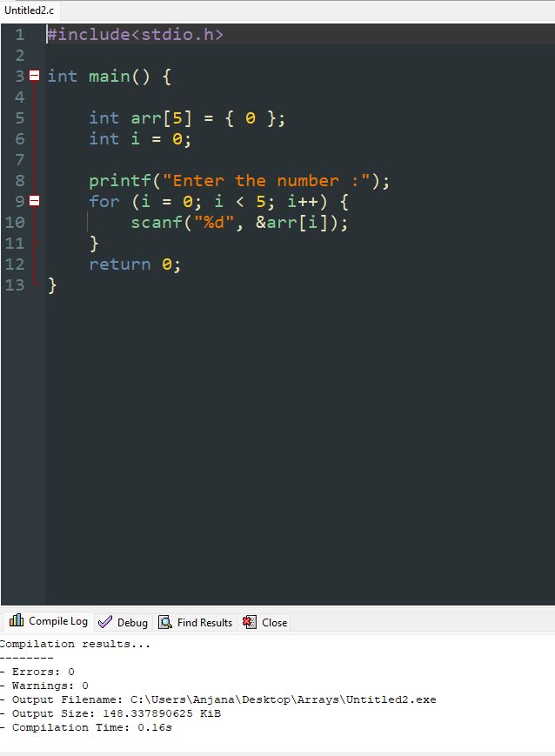
Task: Collapse the main() function fold marker
Action: [x=34, y=76]
